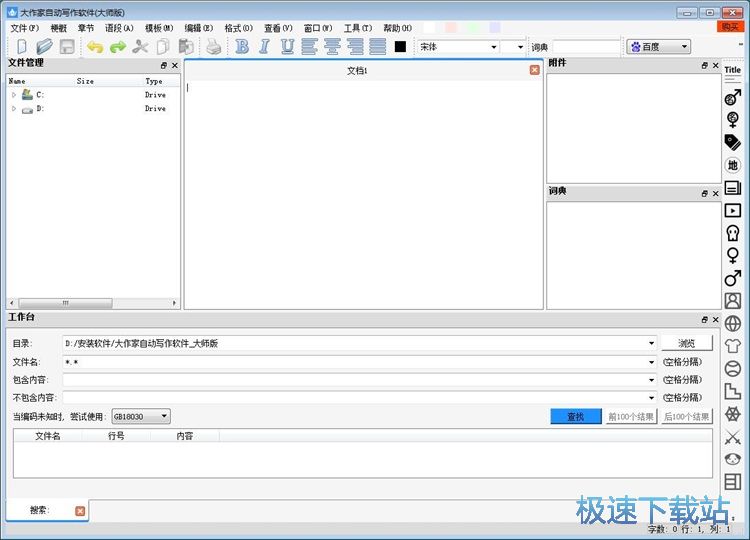Toggle Underline text formatting

pyautogui.click(x=287, y=47)
